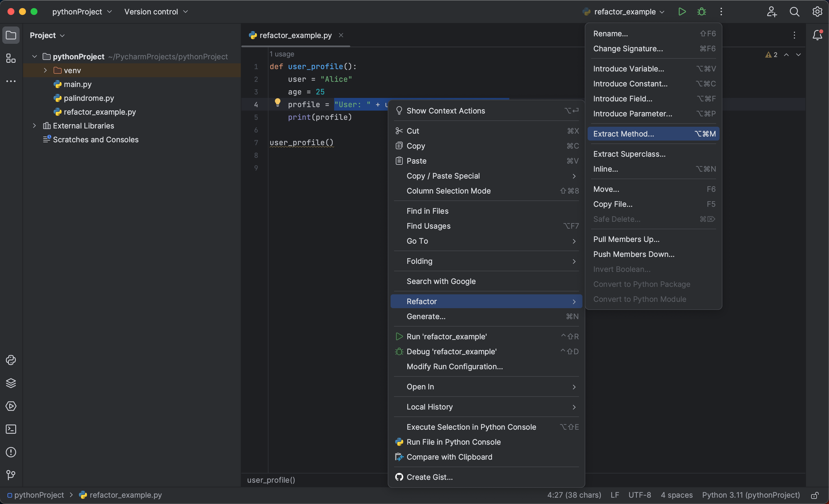Choose Find Usages from context menu
829x504 pixels.
(428, 226)
